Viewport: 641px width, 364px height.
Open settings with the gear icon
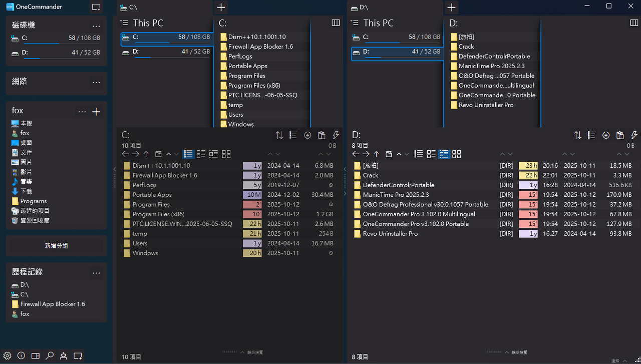pyautogui.click(x=7, y=356)
